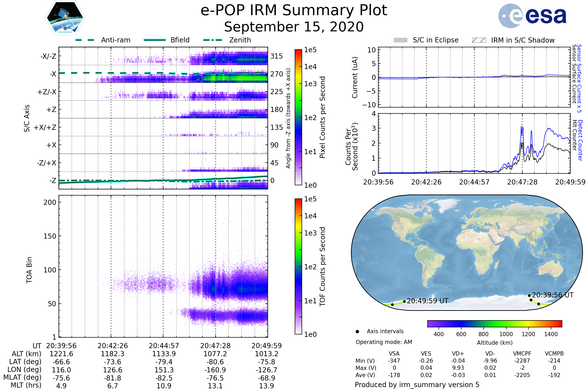Click the e-POP IRM Summary Plot title
The width and height of the screenshot is (588, 392).
[294, 11]
